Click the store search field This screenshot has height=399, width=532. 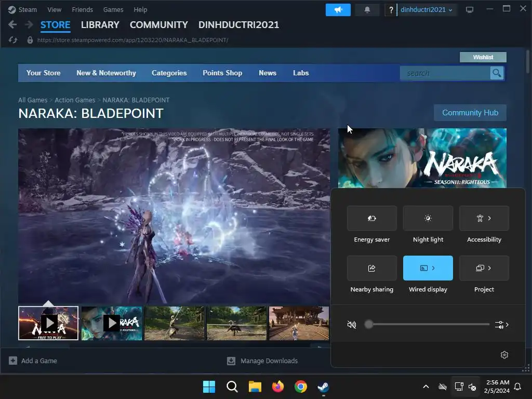[x=445, y=73]
